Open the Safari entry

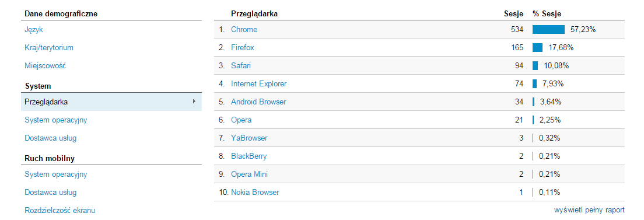[241, 66]
